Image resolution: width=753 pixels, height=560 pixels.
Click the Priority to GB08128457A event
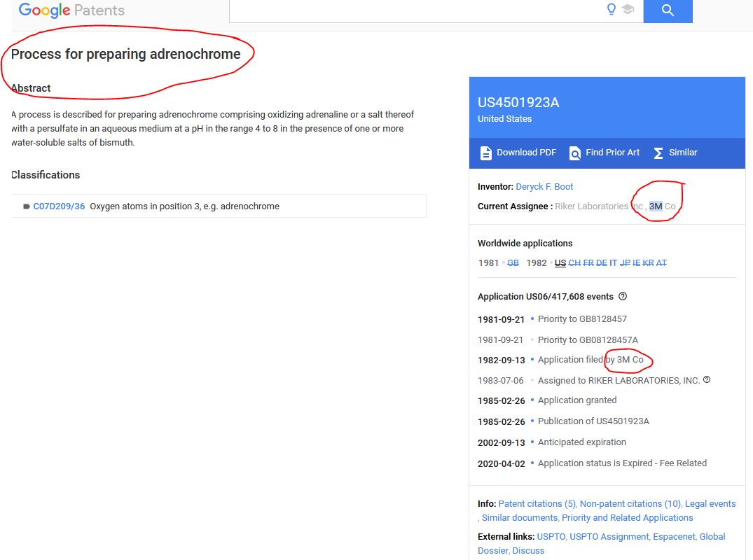pos(588,340)
